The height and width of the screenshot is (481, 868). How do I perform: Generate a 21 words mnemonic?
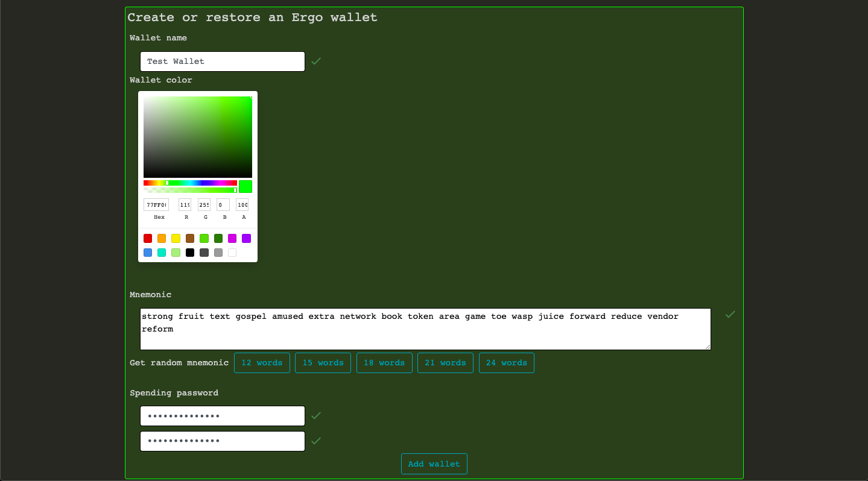tap(445, 363)
